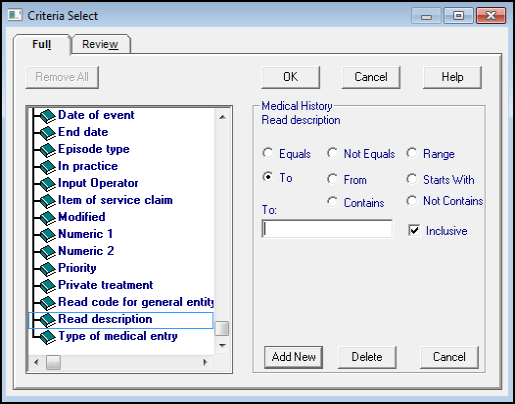Click the book icon beside Modified
Viewport: 515px width, 404px height.
pos(48,218)
